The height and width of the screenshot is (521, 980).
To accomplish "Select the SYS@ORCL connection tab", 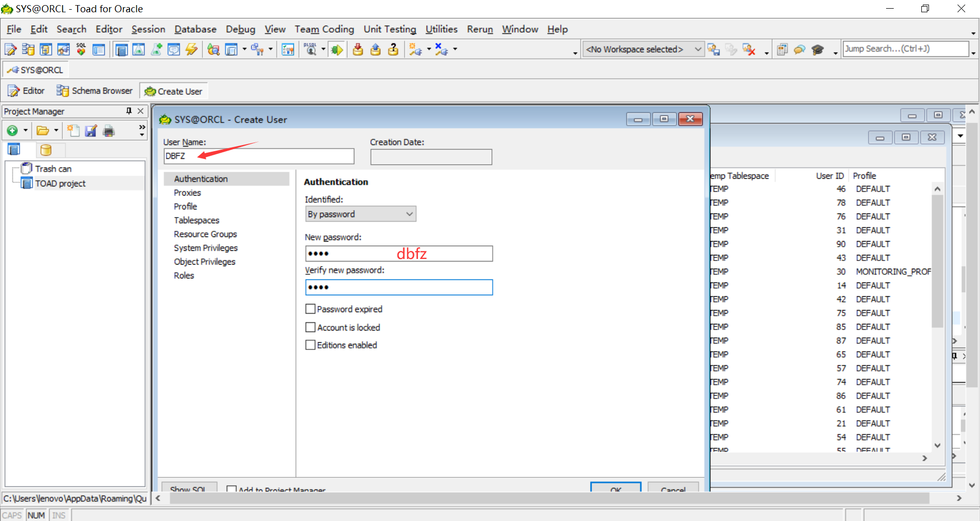I will (x=36, y=70).
